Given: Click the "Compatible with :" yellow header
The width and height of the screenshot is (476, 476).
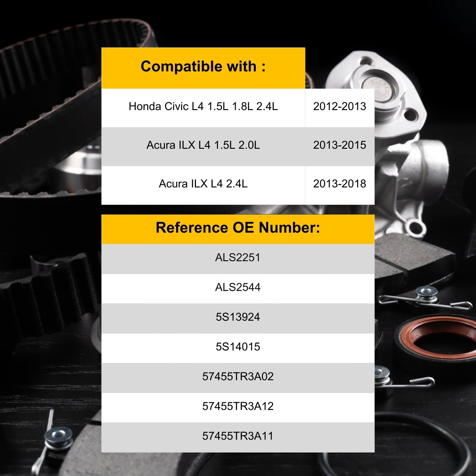Looking at the screenshot, I should tap(203, 67).
